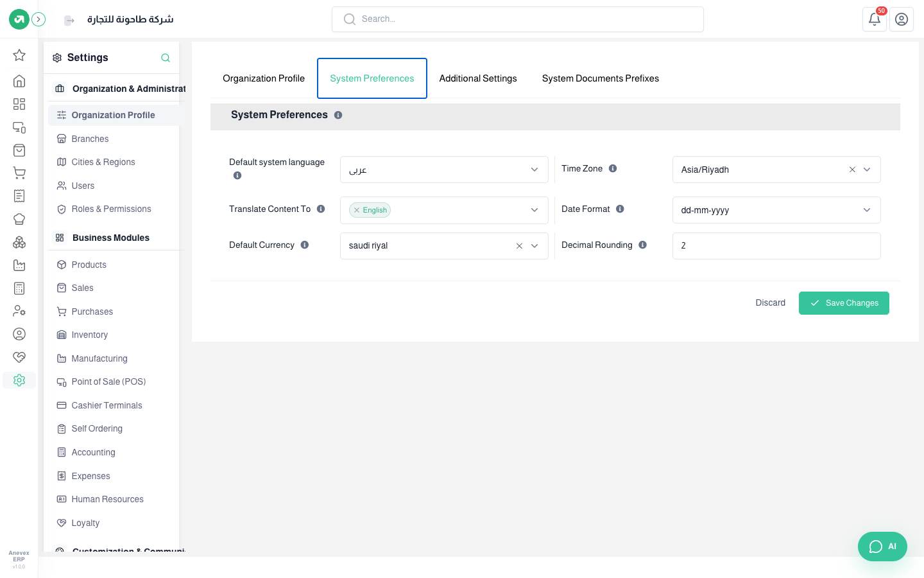Open the notifications bell
The height and width of the screenshot is (578, 924).
click(875, 19)
